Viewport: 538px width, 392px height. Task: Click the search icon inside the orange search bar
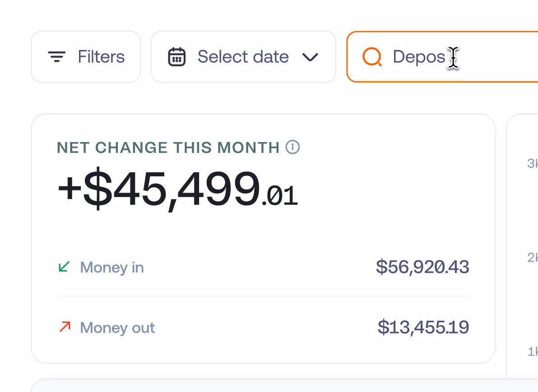click(371, 57)
